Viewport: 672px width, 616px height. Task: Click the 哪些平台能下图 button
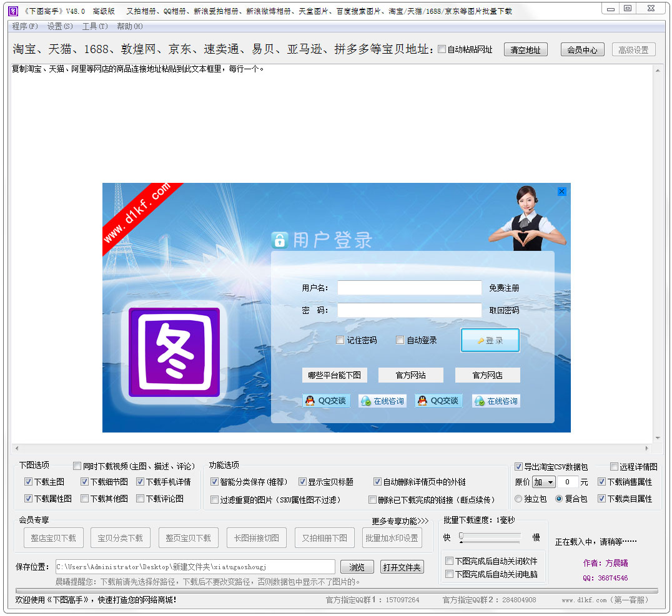pos(335,375)
